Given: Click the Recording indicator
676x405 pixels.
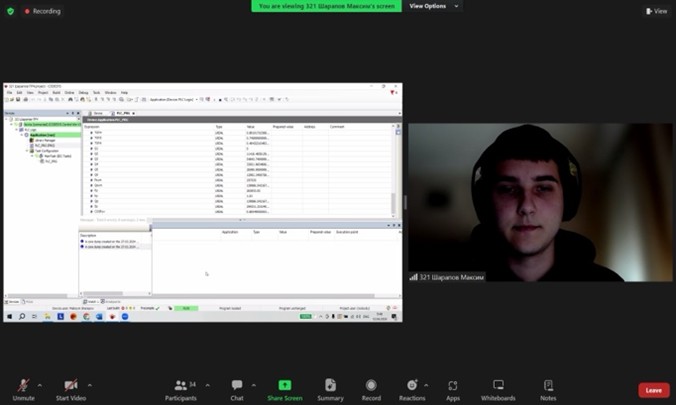Looking at the screenshot, I should point(43,11).
